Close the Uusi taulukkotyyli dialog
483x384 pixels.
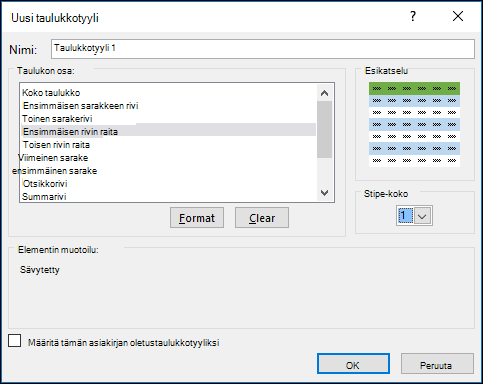point(458,16)
